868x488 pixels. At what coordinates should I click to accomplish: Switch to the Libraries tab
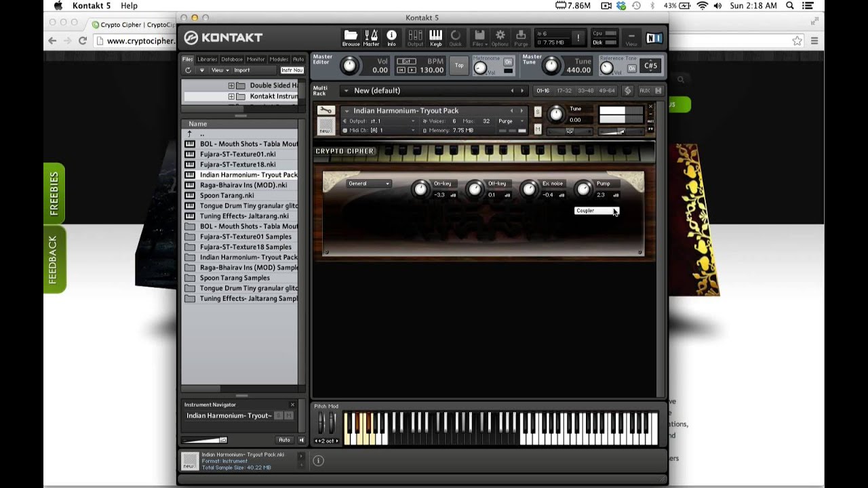pos(207,60)
